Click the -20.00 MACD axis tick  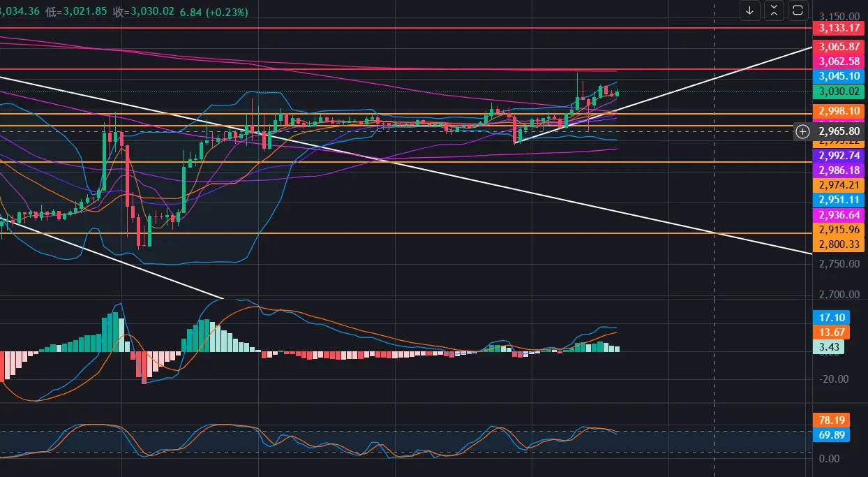pos(833,379)
